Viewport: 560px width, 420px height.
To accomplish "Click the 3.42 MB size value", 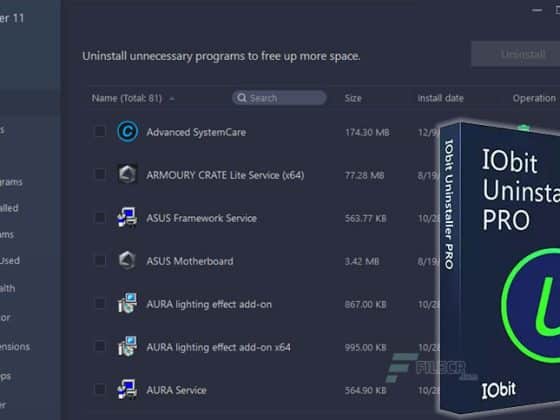I will (362, 261).
